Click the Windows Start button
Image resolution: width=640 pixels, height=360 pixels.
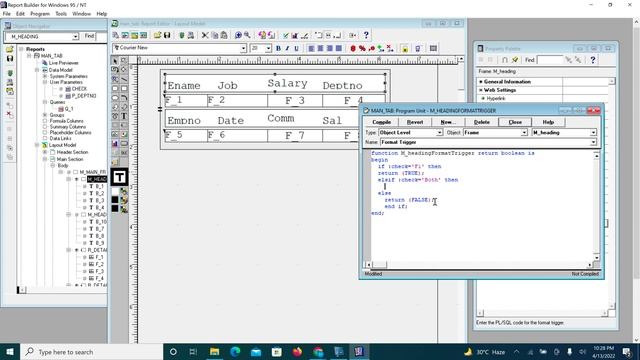tap(10, 352)
